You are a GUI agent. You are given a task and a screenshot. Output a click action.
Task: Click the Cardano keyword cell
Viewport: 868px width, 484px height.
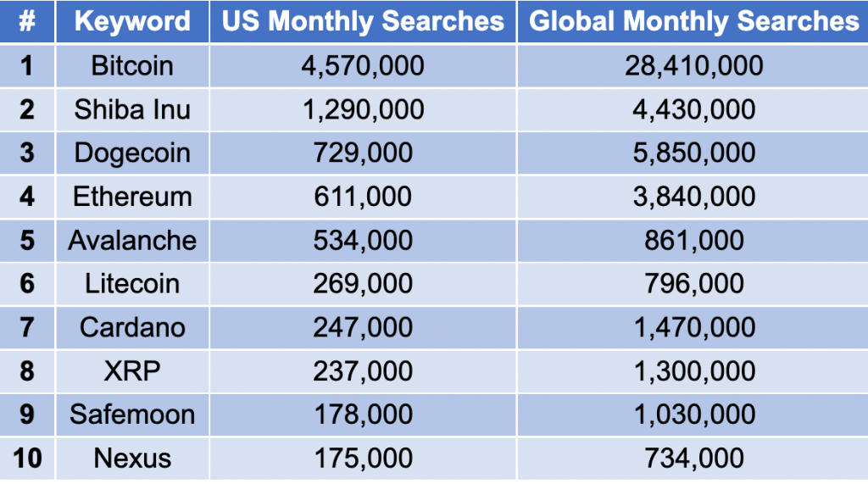pyautogui.click(x=132, y=327)
